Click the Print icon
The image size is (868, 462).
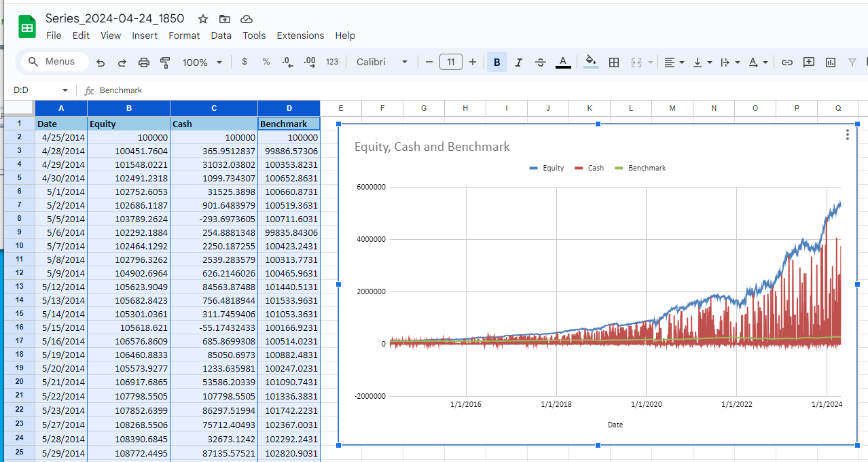point(143,63)
